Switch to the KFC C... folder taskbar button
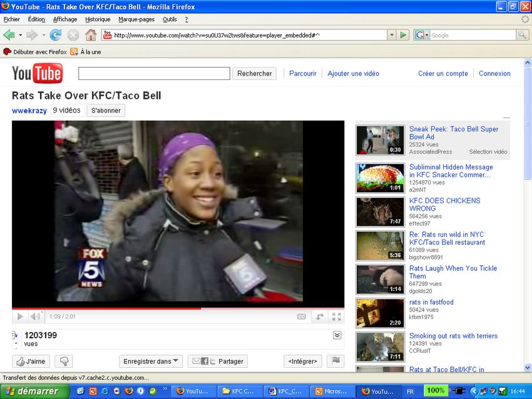This screenshot has width=532, height=399. (x=240, y=391)
